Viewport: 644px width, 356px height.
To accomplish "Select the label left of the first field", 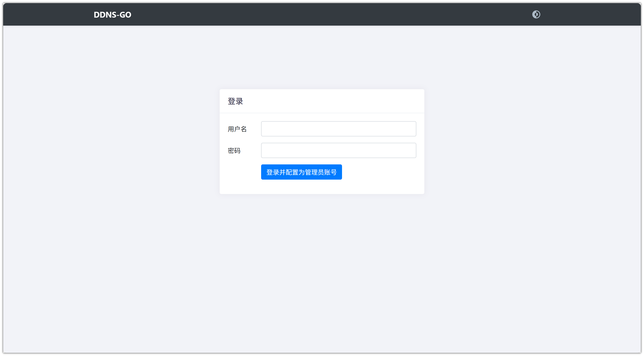I will 237,129.
